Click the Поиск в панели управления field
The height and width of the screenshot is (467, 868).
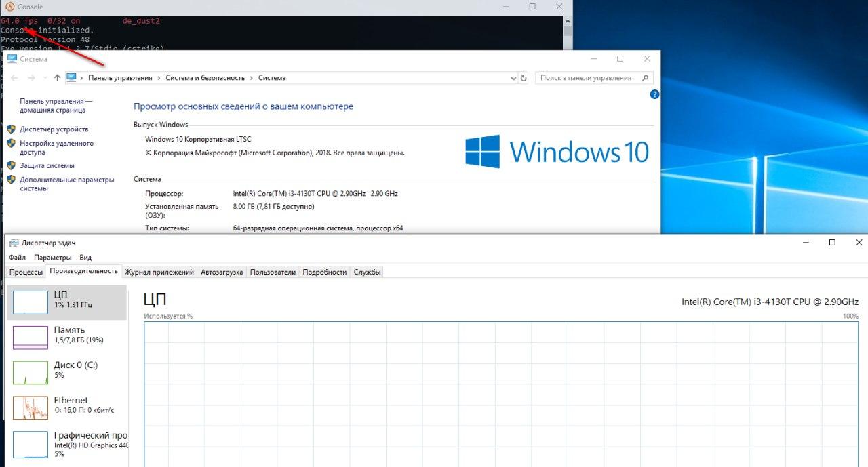(594, 78)
